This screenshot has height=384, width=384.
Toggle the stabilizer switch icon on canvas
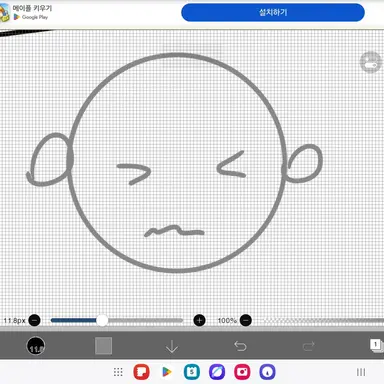coord(371,62)
